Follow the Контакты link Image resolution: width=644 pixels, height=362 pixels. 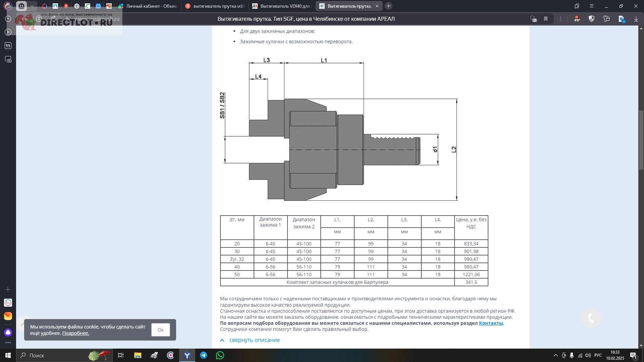click(x=491, y=323)
